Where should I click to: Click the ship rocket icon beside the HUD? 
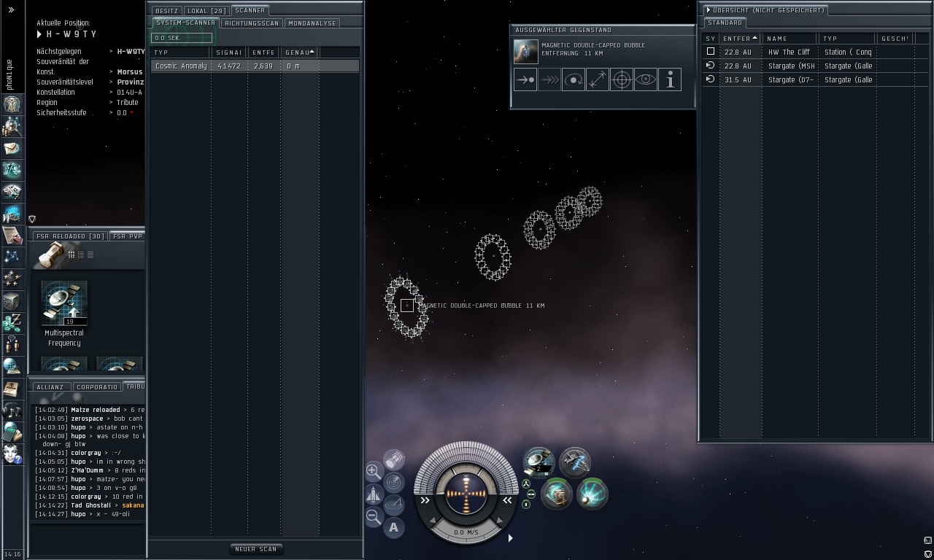pyautogui.click(x=374, y=494)
